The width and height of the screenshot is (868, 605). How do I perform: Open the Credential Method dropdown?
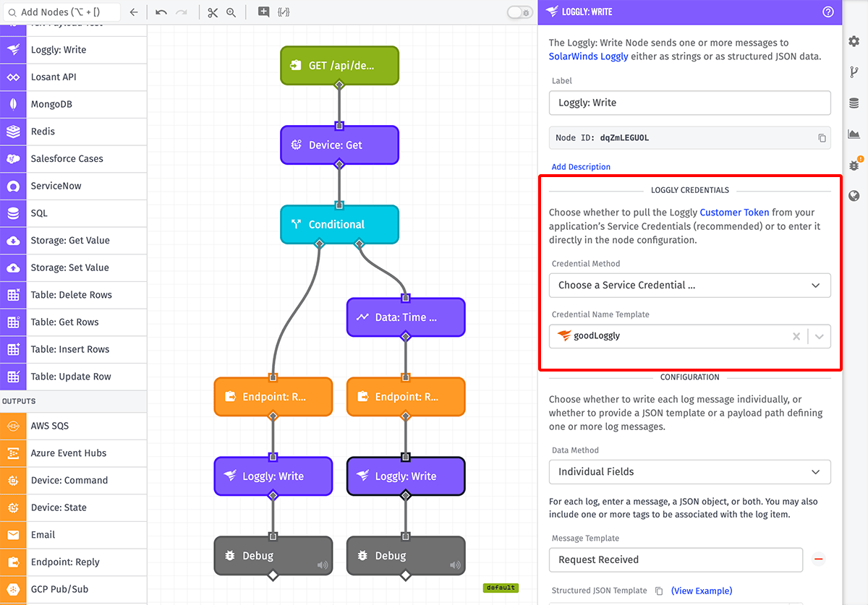point(689,285)
